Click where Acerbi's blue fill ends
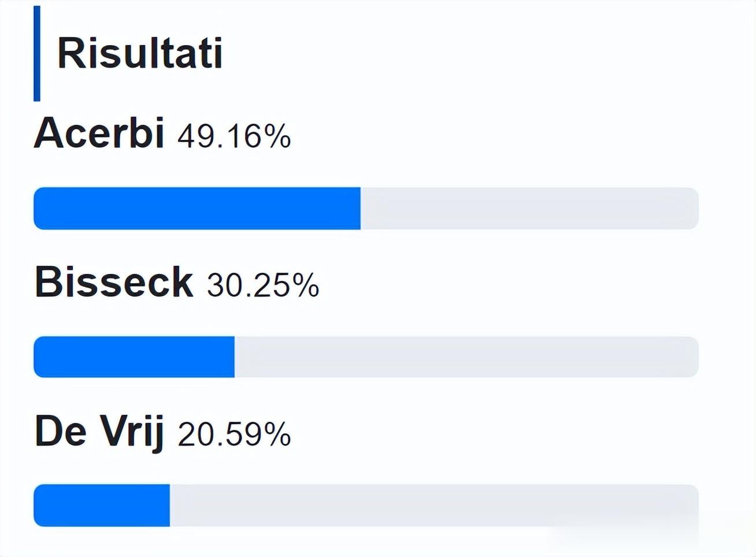The image size is (756, 557). pyautogui.click(x=360, y=209)
